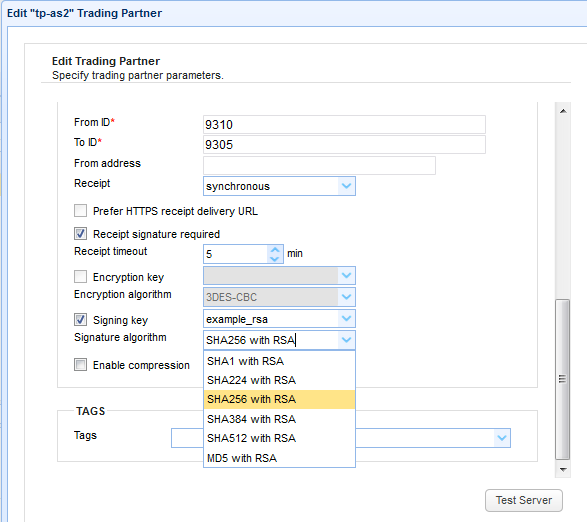Select SHA512 with RSA option

(279, 438)
